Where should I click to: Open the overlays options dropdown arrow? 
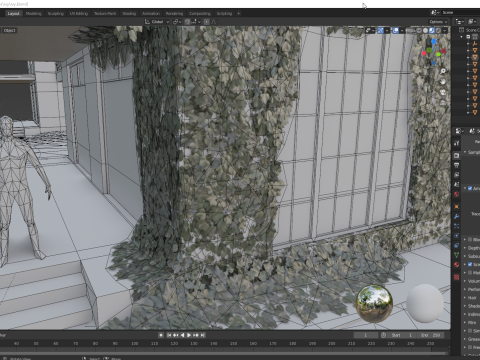(402, 30)
